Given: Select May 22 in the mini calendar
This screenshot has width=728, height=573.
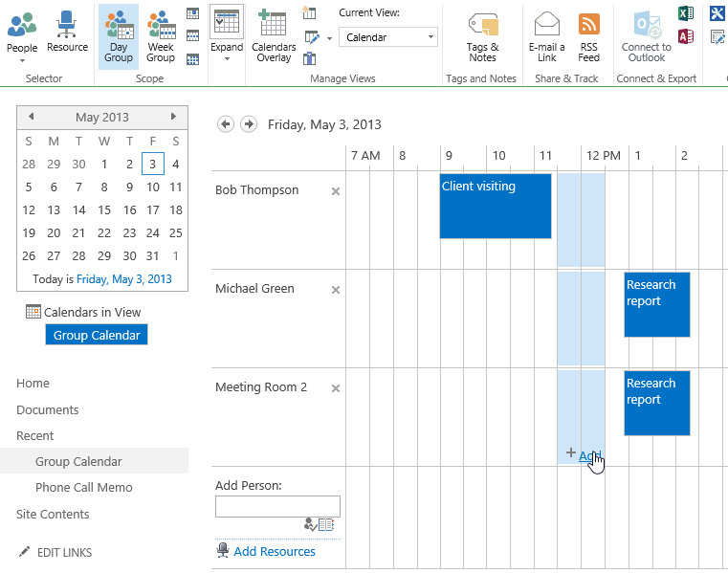Looking at the screenshot, I should pyautogui.click(x=104, y=233).
